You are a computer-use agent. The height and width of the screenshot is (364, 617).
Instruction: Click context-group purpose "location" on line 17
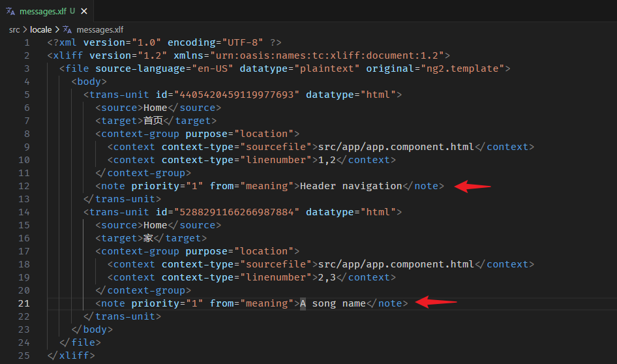tap(264, 251)
